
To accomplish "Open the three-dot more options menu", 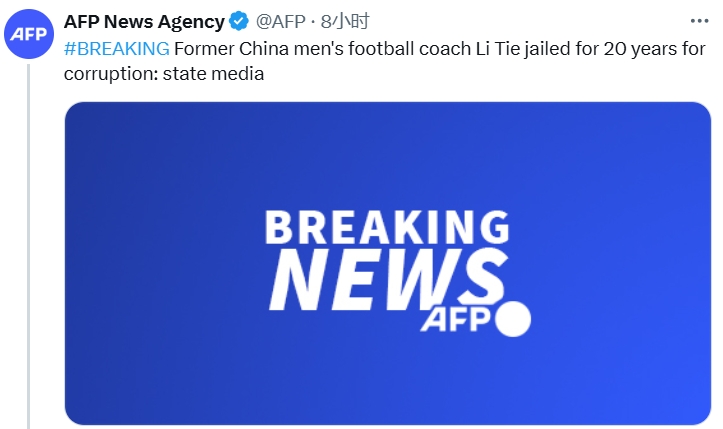I will pyautogui.click(x=699, y=21).
